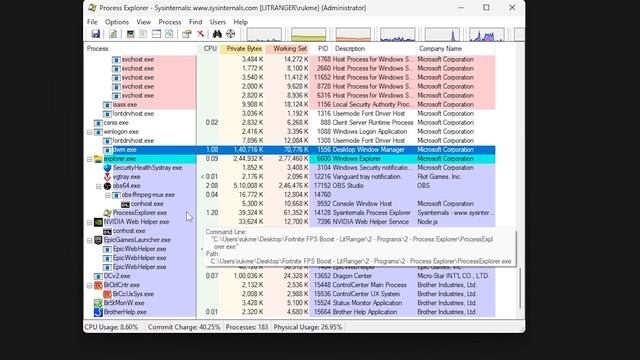The height and width of the screenshot is (360, 640).
Task: Select the winlogon.exe process row
Action: pyautogui.click(x=290, y=132)
